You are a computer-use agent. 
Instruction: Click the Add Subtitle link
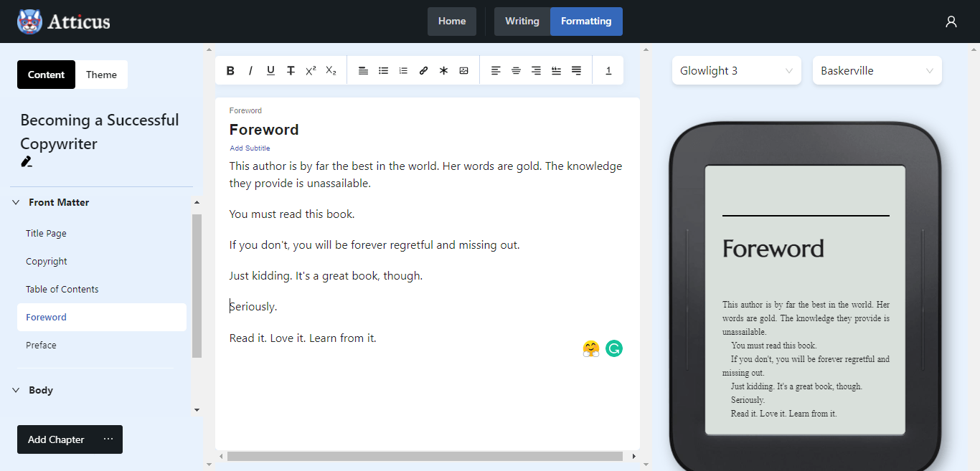[x=250, y=148]
